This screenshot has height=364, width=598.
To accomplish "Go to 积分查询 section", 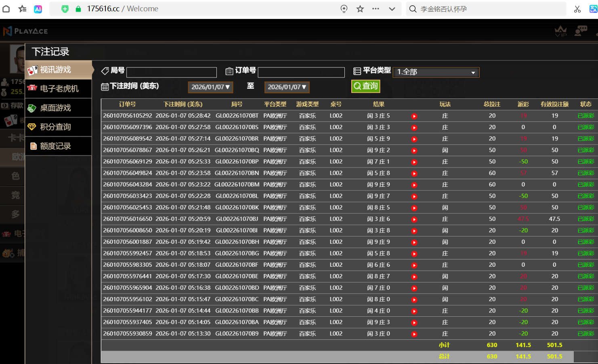I will pos(59,127).
